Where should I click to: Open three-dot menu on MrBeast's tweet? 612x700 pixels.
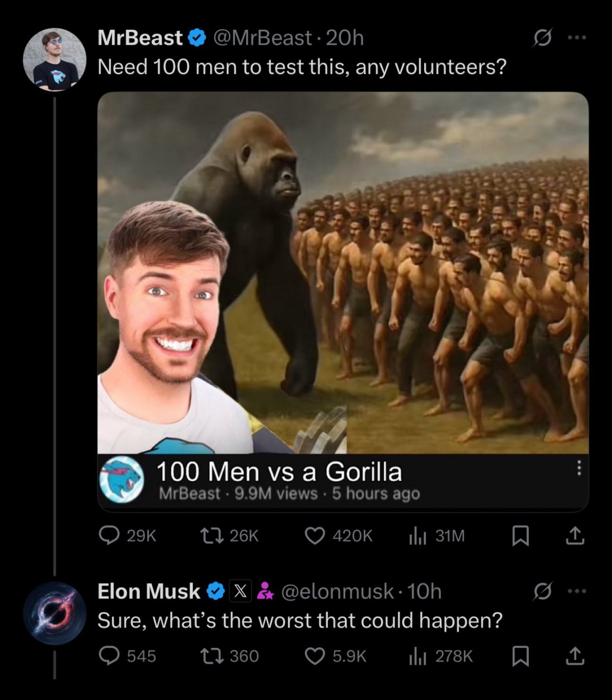[577, 37]
